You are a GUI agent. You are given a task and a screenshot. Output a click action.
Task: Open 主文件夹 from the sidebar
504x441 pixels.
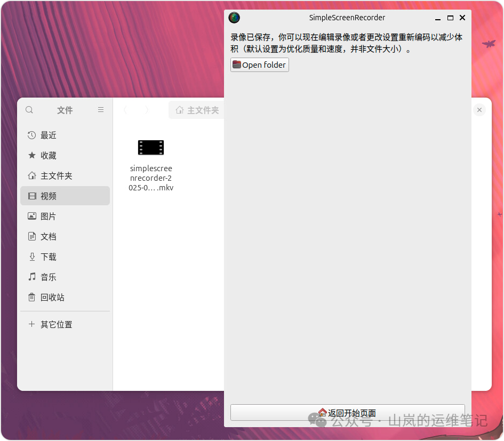click(65, 176)
